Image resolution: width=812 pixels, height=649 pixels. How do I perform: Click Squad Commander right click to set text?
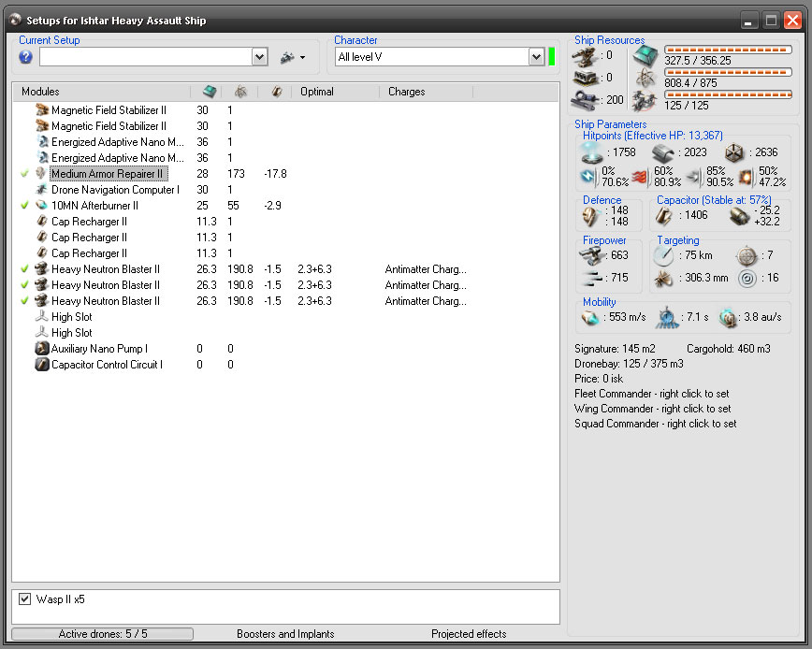click(655, 424)
